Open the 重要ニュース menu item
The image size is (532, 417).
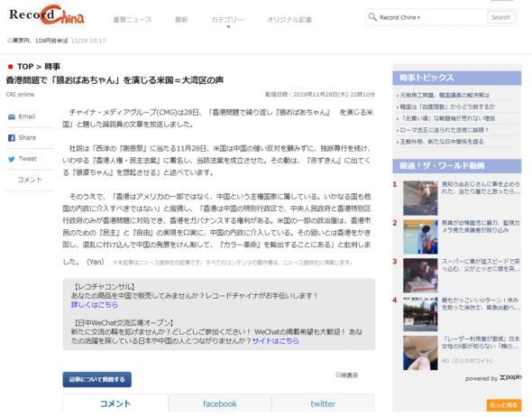point(133,19)
